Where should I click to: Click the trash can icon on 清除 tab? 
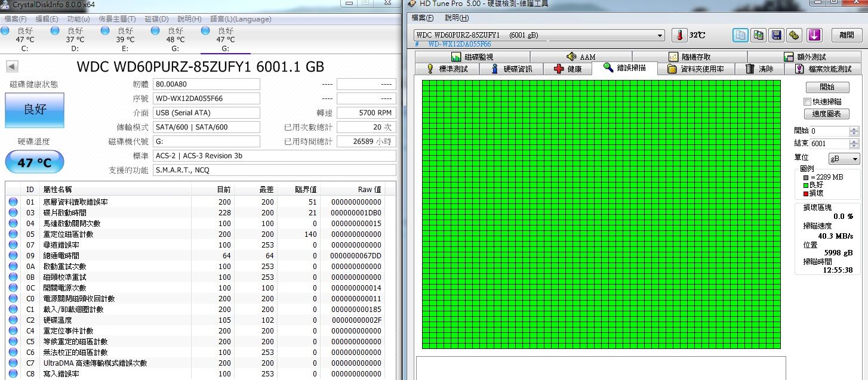(x=750, y=69)
